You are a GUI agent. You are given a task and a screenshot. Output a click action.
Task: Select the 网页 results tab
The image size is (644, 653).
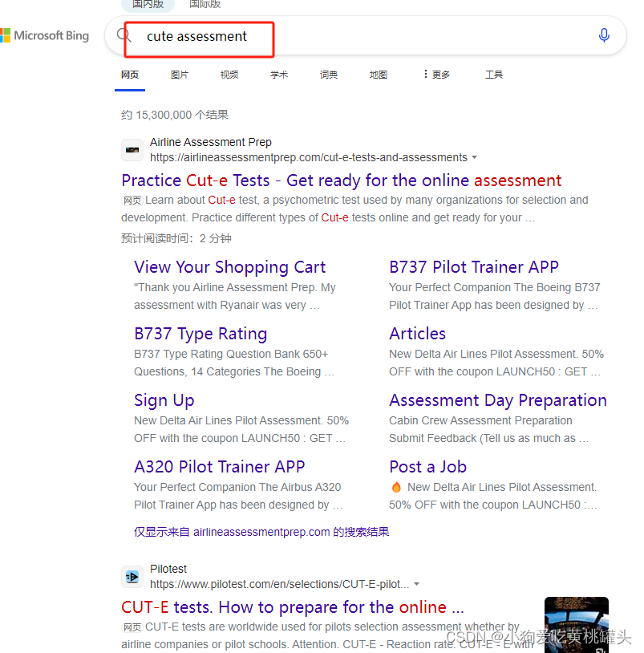pyautogui.click(x=130, y=75)
